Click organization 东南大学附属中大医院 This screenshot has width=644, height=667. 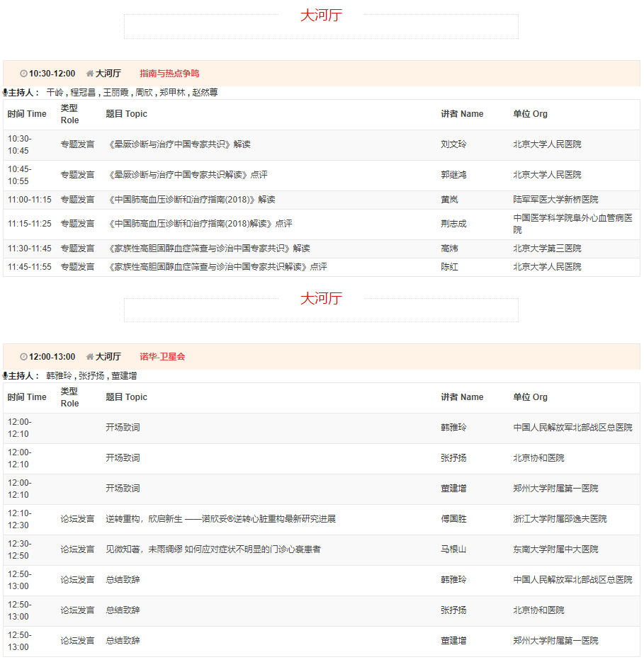(555, 549)
